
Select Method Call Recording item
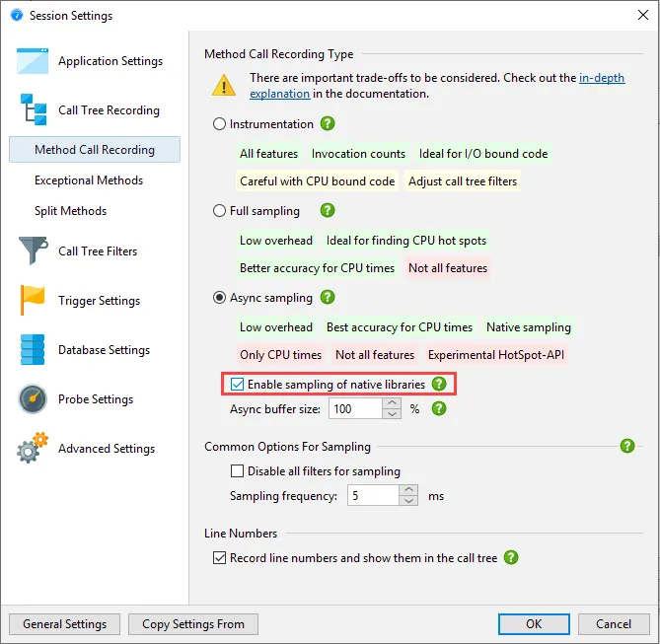click(95, 150)
